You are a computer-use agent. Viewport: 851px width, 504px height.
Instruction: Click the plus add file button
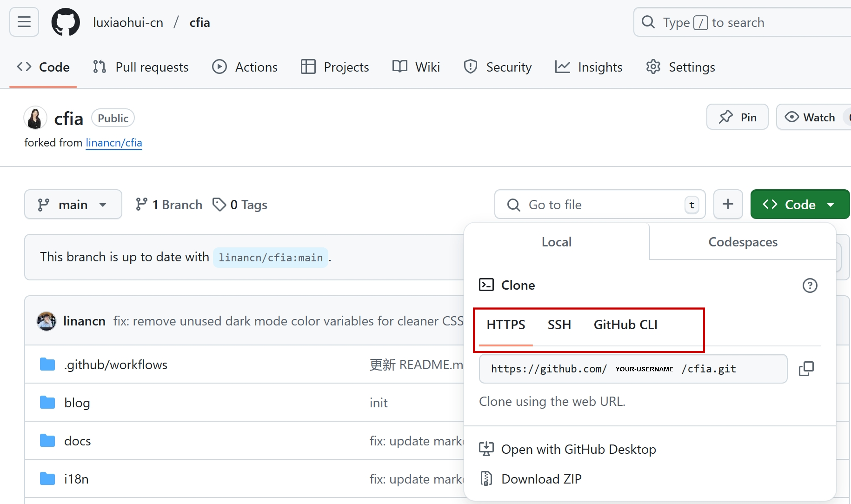tap(728, 204)
